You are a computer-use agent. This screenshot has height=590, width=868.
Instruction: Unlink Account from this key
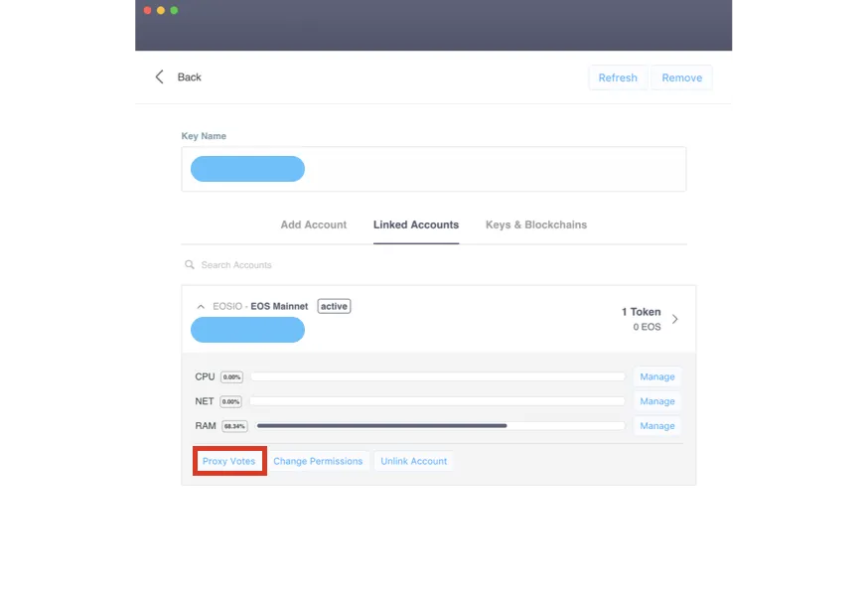pyautogui.click(x=413, y=461)
